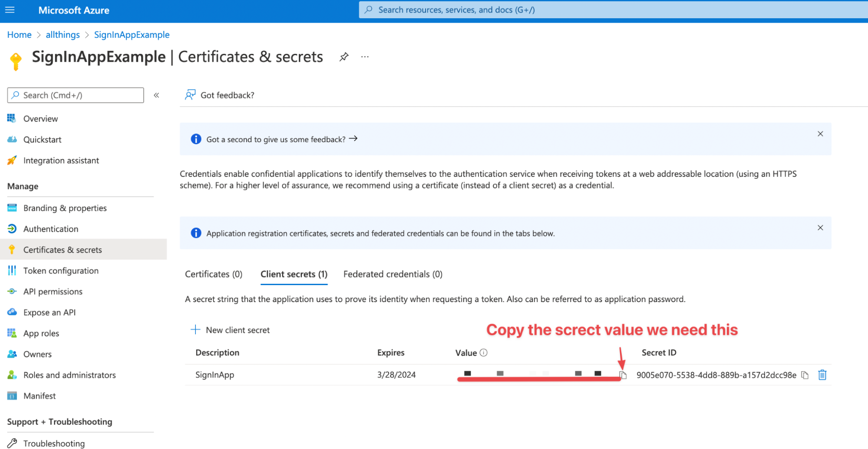The width and height of the screenshot is (868, 449).
Task: Click the Branding & properties sidebar label
Action: click(65, 208)
